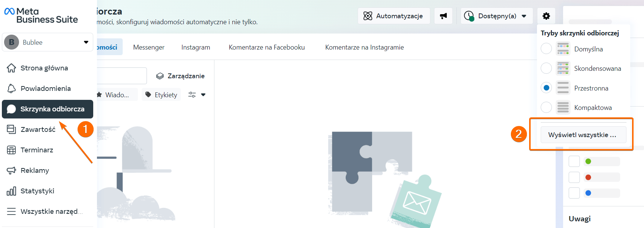Viewport: 644px width, 228px height.
Task: Open Zawartość content section
Action: click(12, 130)
